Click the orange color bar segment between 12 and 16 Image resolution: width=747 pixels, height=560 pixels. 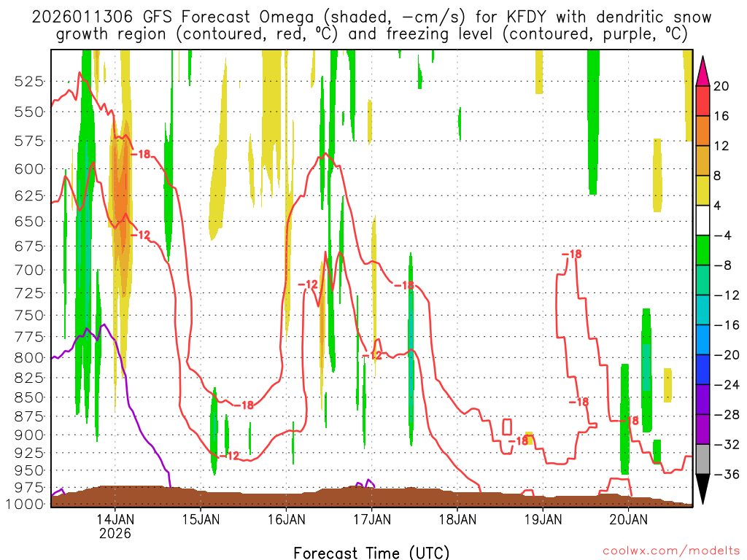(x=703, y=131)
